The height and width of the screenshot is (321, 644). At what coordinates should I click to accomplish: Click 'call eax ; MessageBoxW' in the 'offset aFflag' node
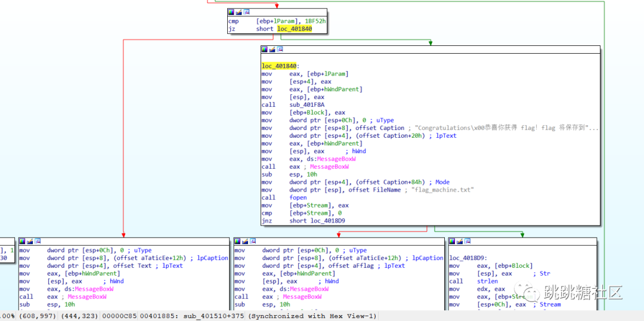point(278,297)
